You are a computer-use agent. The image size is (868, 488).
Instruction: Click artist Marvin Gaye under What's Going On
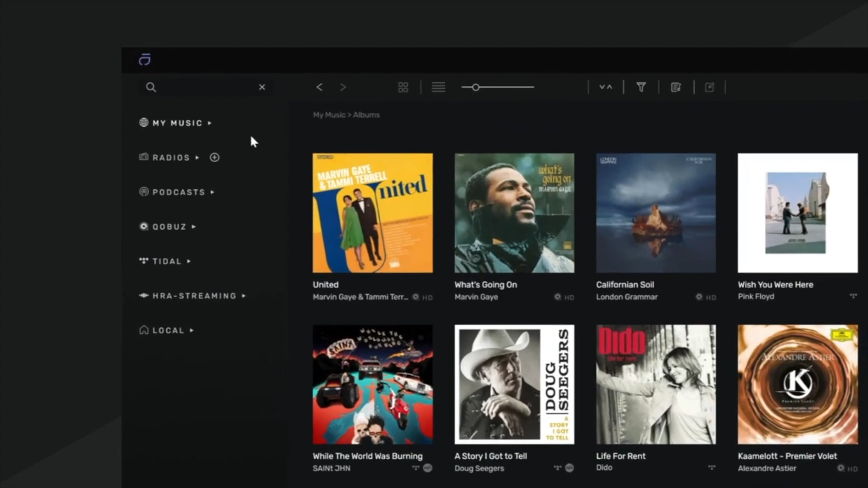pyautogui.click(x=476, y=297)
